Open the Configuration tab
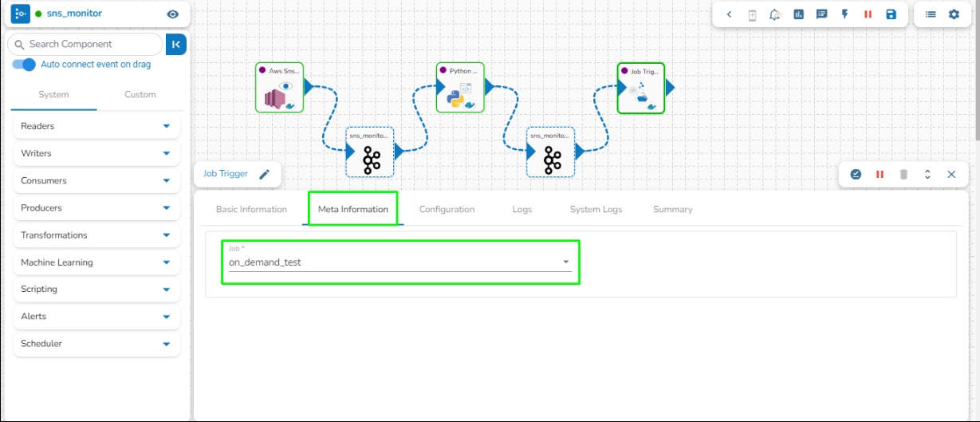This screenshot has width=980, height=422. point(447,209)
